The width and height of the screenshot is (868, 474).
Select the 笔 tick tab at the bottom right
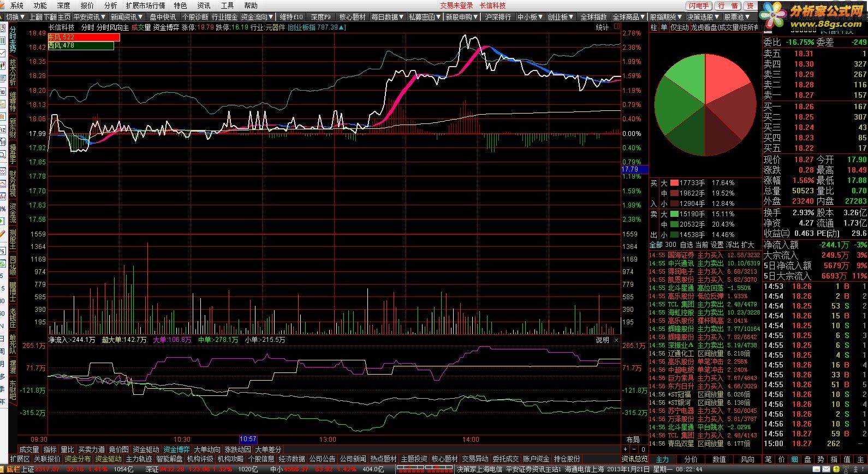(769, 459)
